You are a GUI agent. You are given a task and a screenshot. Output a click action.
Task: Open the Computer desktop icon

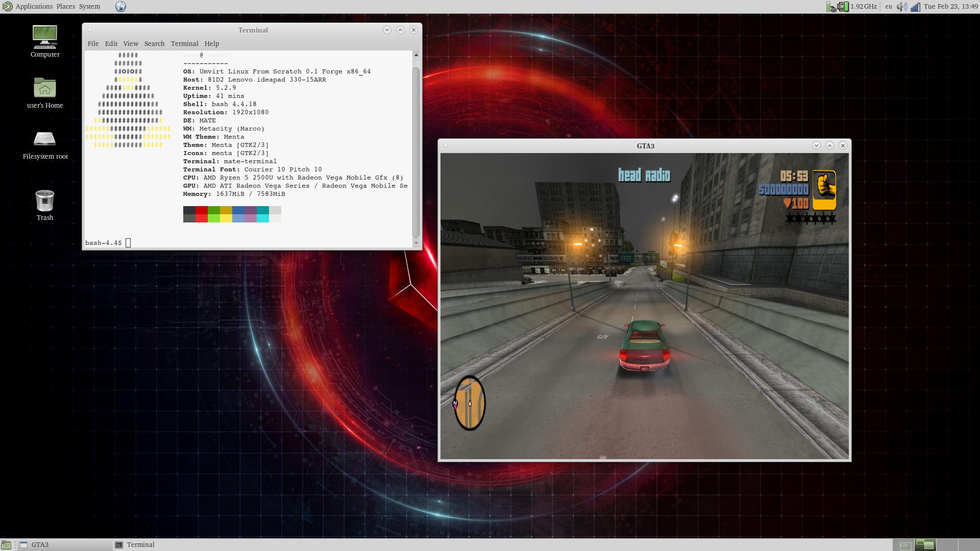45,38
